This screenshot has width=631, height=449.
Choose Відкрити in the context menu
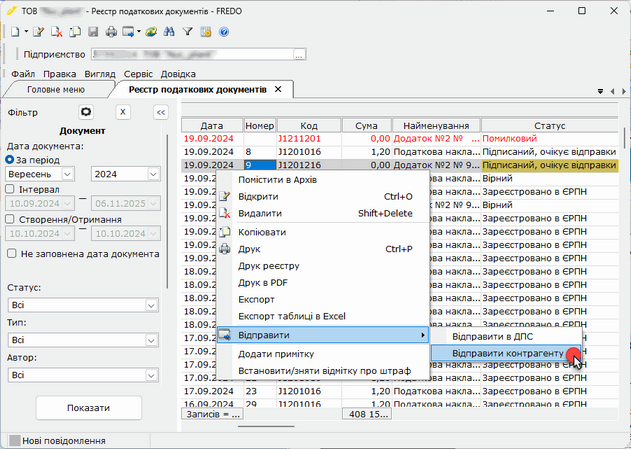[x=323, y=196]
